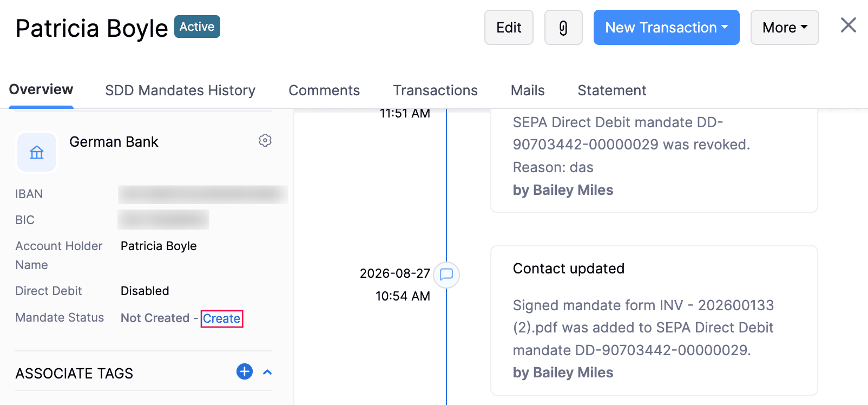Click the Active status badge
Image resolution: width=868 pixels, height=405 pixels.
(197, 27)
